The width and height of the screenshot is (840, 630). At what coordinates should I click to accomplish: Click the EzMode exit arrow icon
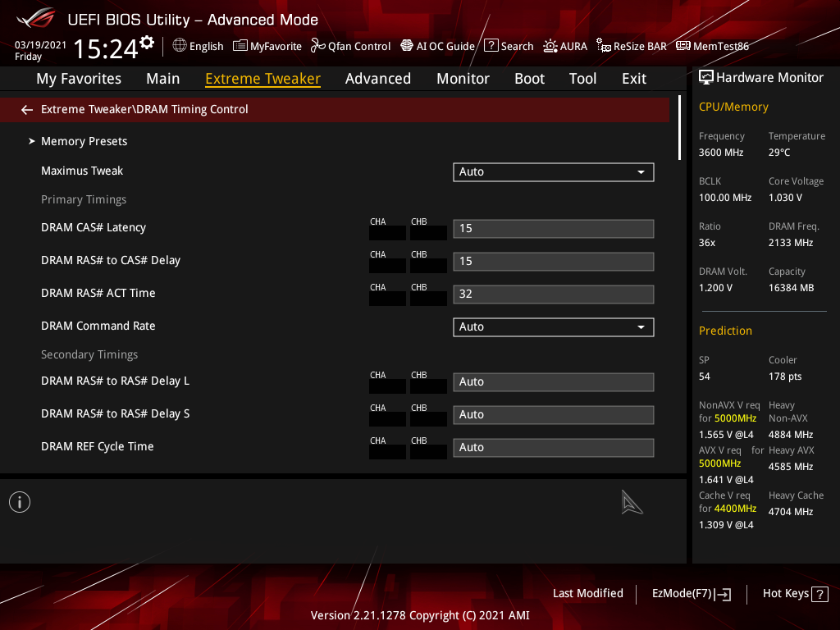coord(724,594)
